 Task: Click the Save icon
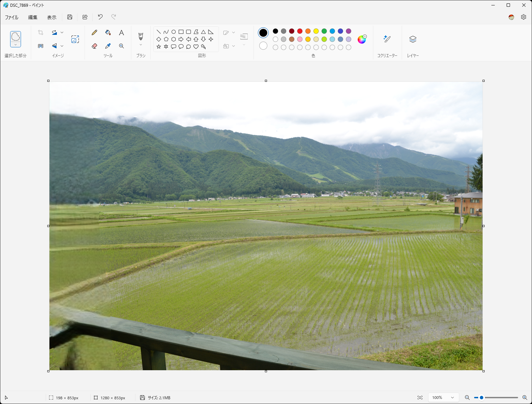(x=70, y=17)
